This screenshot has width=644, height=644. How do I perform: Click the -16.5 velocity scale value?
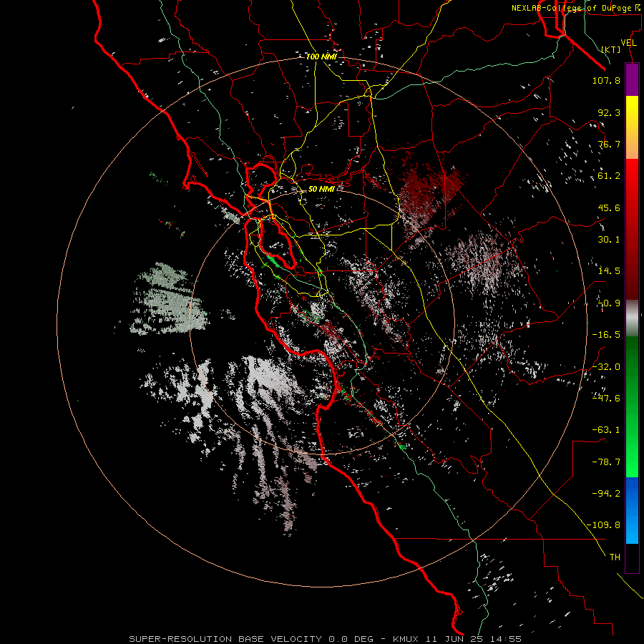(x=606, y=335)
